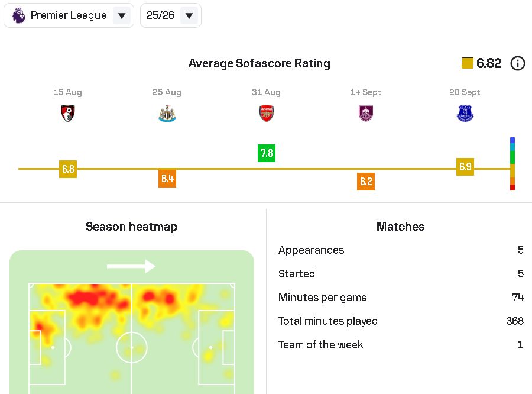The height and width of the screenshot is (394, 532).
Task: Select the 7.8 rating from 31 Aug
Action: (x=266, y=153)
